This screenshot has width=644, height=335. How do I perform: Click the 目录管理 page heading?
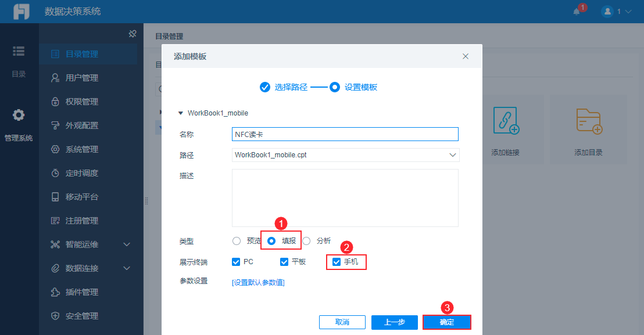coord(169,36)
